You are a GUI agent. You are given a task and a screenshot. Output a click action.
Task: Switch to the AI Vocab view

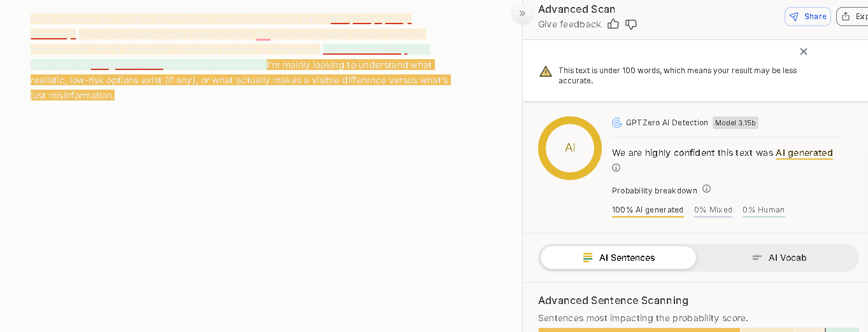click(779, 258)
